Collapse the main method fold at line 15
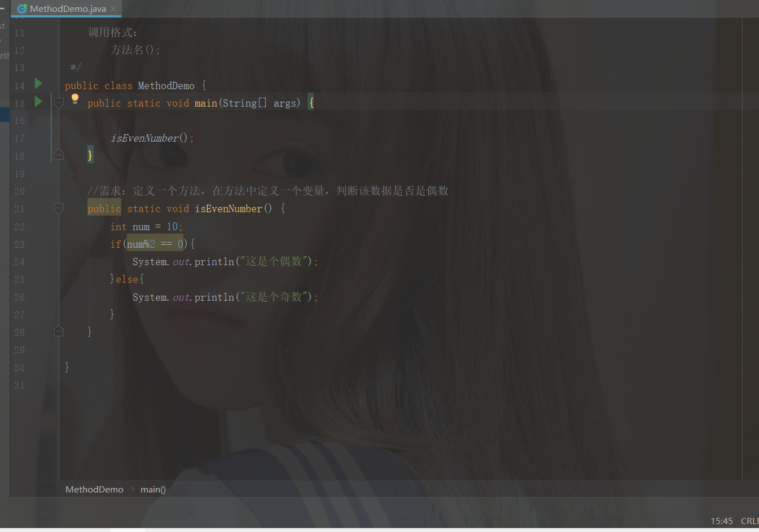Image resolution: width=759 pixels, height=532 pixels. [x=59, y=103]
